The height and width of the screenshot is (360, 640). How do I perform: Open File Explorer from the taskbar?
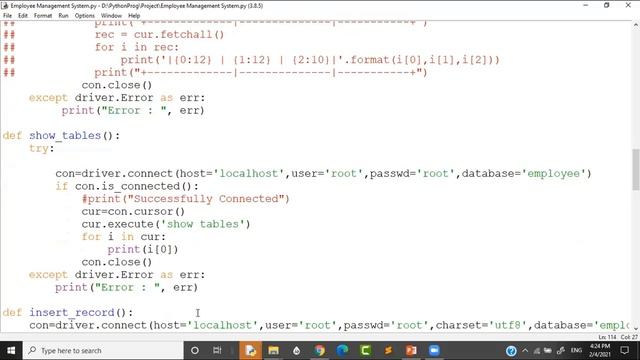(273, 351)
